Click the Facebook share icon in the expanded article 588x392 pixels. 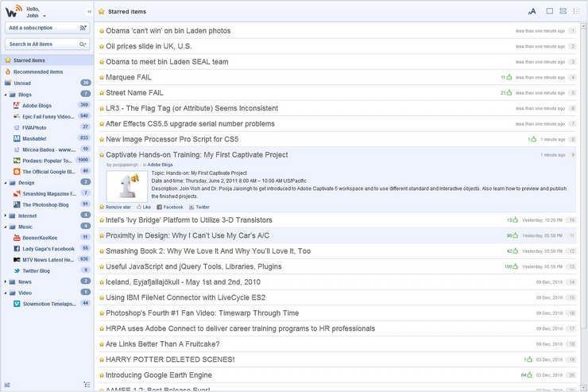[x=169, y=207]
